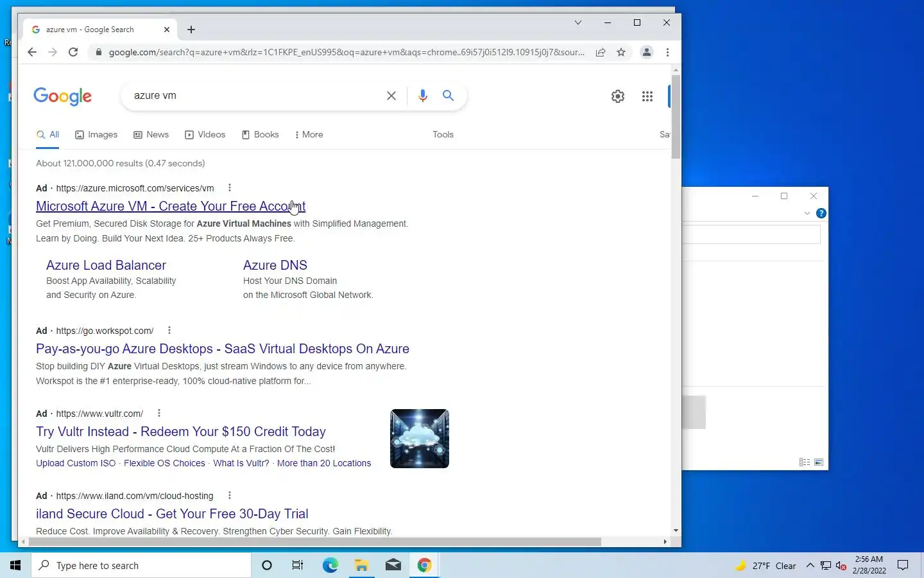Open iland Secure Cloud 30-Day Trial link
The width and height of the screenshot is (924, 578).
point(172,514)
